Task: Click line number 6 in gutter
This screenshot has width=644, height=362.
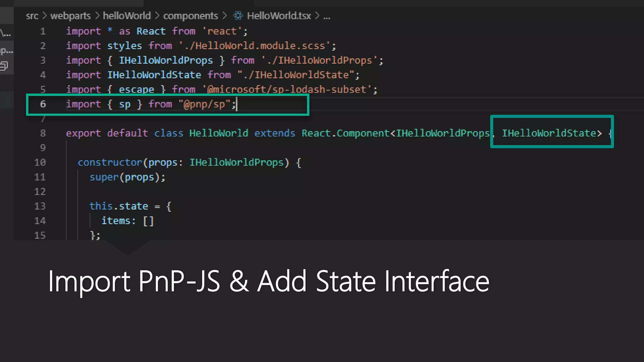Action: [x=43, y=104]
